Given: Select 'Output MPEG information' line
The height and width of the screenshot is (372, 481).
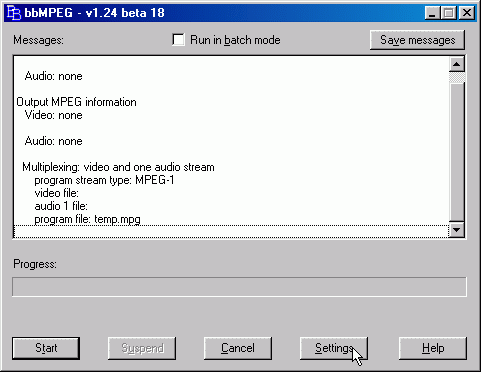Looking at the screenshot, I should point(76,102).
